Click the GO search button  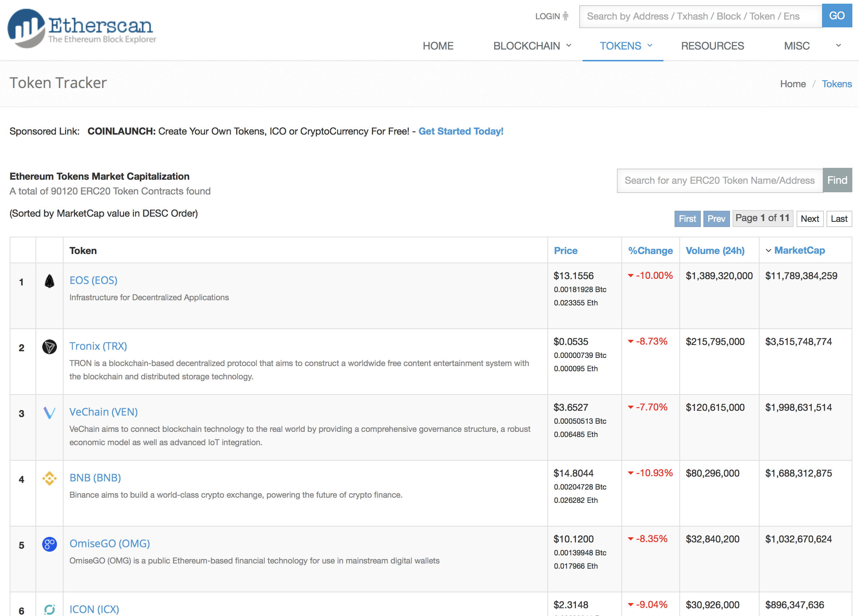pyautogui.click(x=837, y=16)
